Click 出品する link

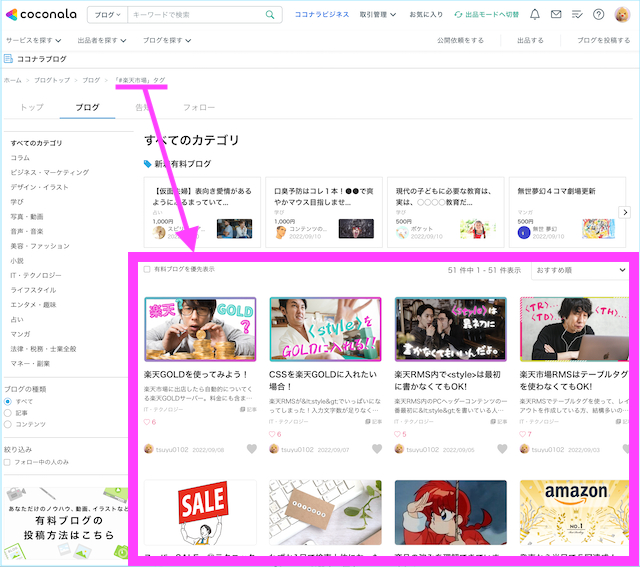click(530, 40)
